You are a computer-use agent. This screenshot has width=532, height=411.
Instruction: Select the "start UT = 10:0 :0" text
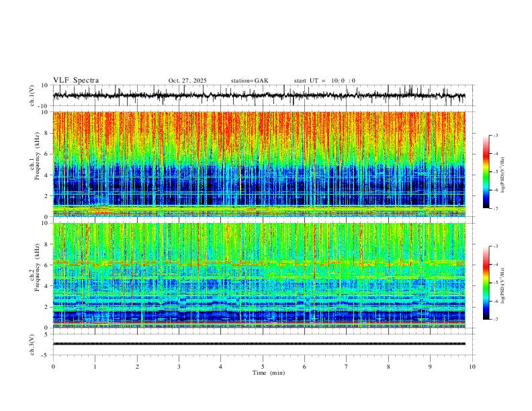coord(324,81)
